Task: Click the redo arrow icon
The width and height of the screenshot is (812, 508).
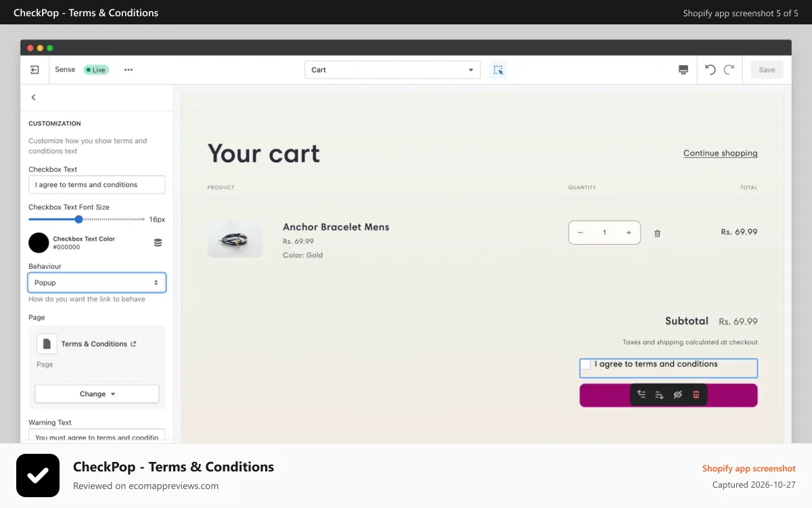Action: (729, 70)
